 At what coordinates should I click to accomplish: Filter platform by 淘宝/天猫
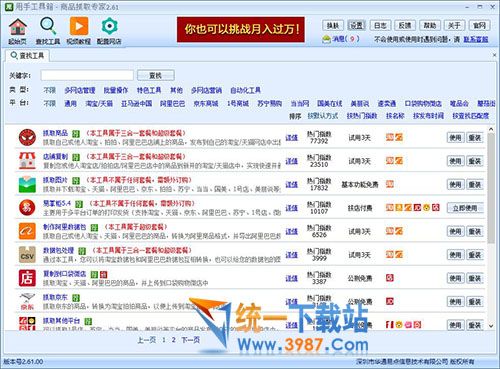click(99, 103)
